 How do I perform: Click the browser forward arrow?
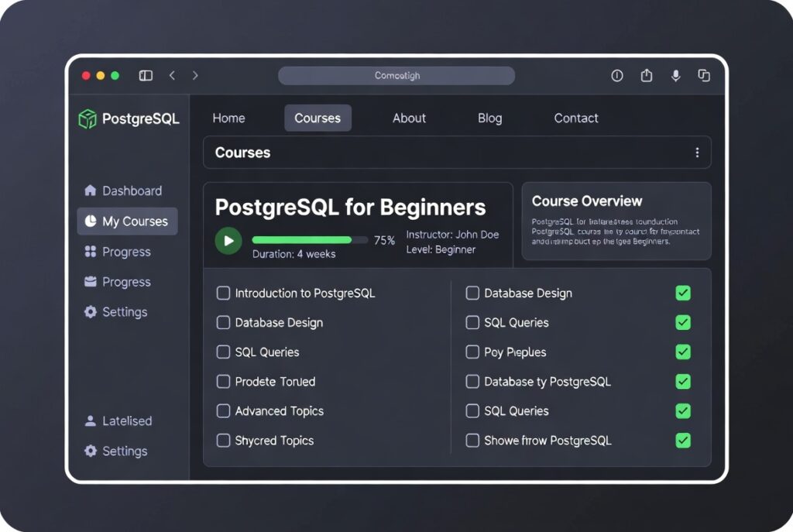pos(195,75)
